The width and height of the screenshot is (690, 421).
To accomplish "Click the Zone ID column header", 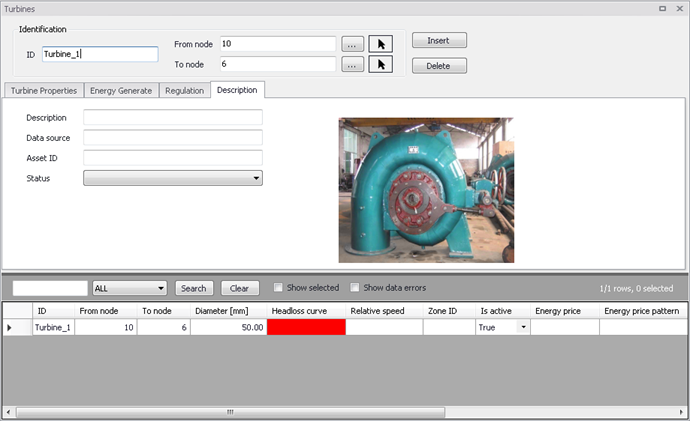I will 449,311.
